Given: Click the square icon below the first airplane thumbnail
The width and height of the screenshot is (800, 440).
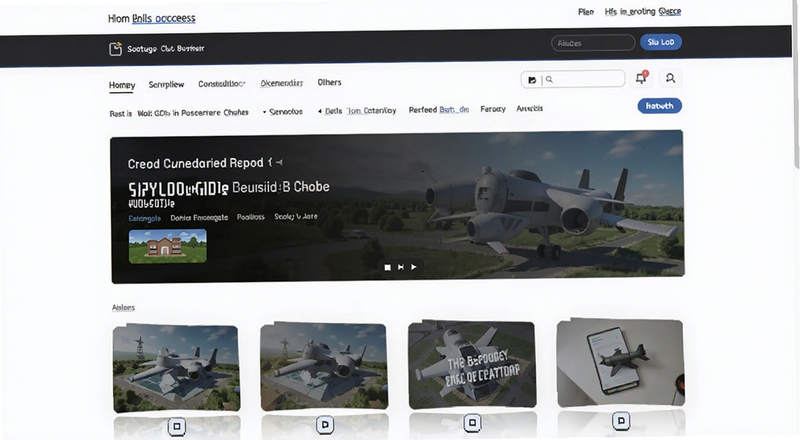Looking at the screenshot, I should pyautogui.click(x=177, y=426).
